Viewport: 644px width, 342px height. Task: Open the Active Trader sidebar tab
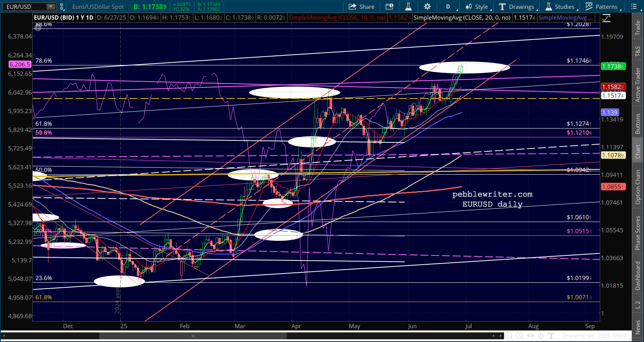(638, 85)
